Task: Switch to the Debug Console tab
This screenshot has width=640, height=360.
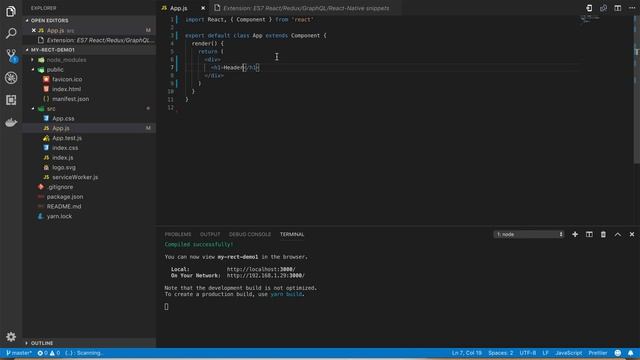Action: [x=249, y=235]
